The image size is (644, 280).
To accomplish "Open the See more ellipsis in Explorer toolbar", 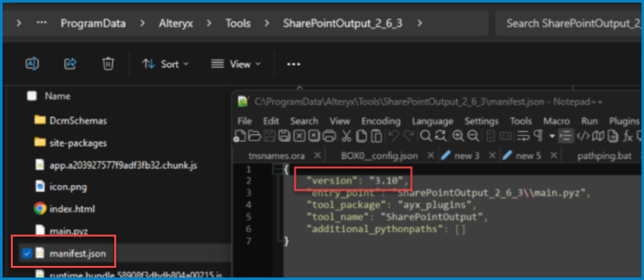I will click(x=293, y=64).
